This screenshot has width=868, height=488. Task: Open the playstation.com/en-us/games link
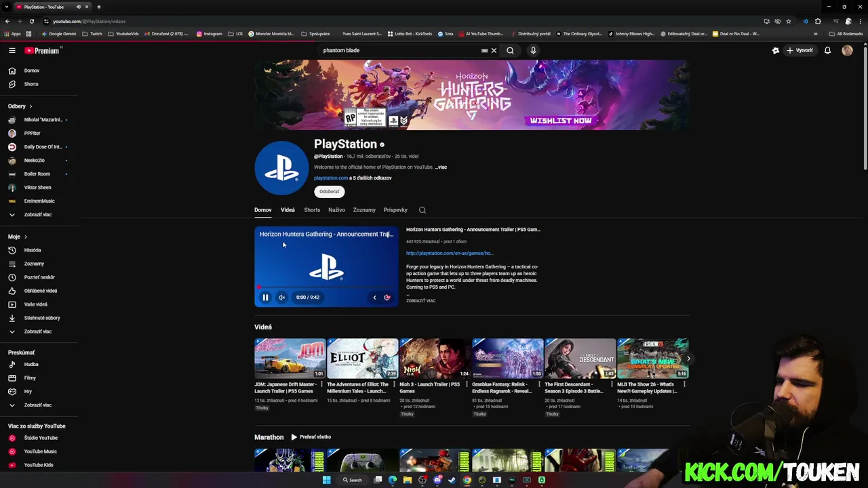[x=450, y=253]
